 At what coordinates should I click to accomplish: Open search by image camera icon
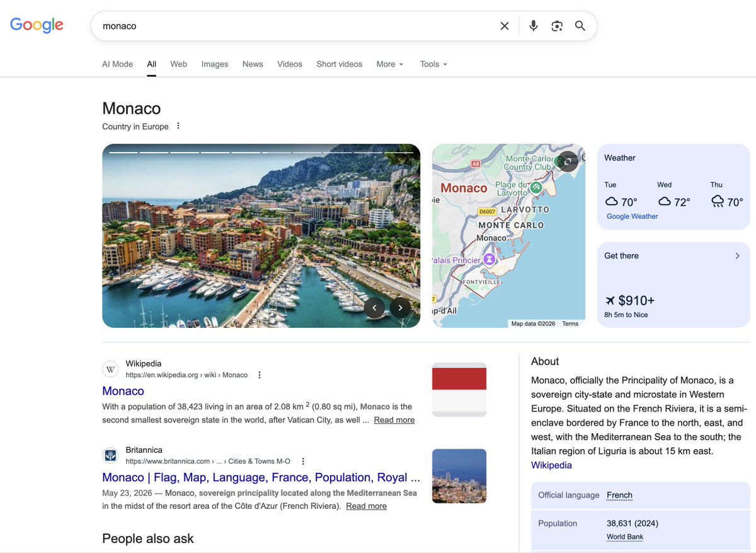coord(557,26)
